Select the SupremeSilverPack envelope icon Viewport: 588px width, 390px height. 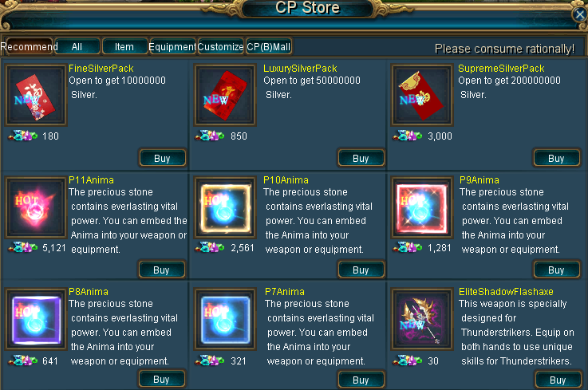pyautogui.click(x=422, y=95)
